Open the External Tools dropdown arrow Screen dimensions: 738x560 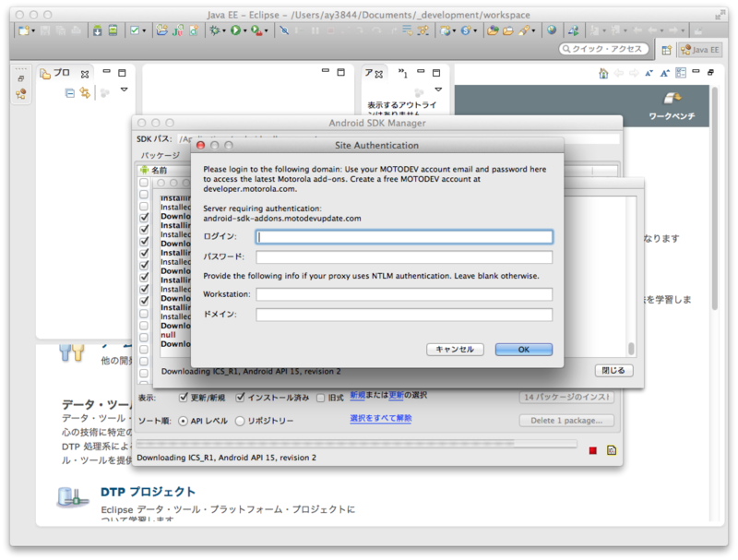point(267,31)
